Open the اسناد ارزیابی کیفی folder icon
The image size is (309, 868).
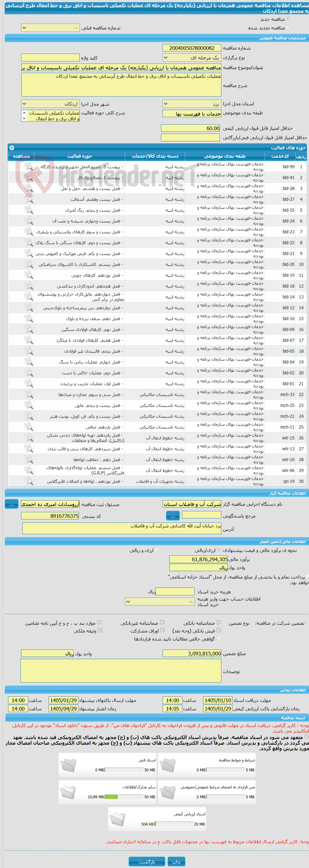coord(117,819)
